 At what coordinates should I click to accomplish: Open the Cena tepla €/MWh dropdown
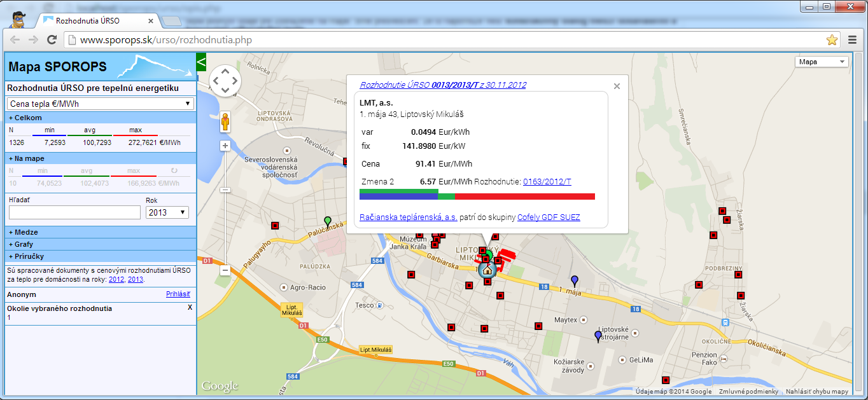(x=101, y=104)
